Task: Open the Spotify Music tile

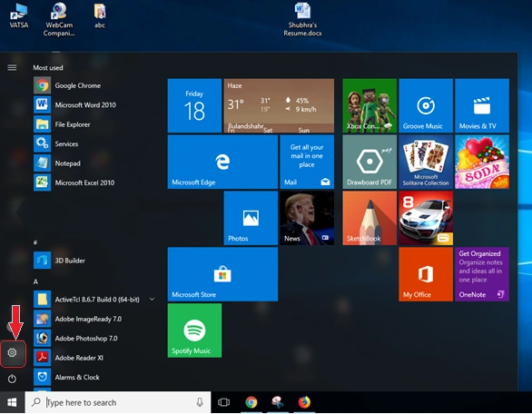Action: (x=195, y=330)
